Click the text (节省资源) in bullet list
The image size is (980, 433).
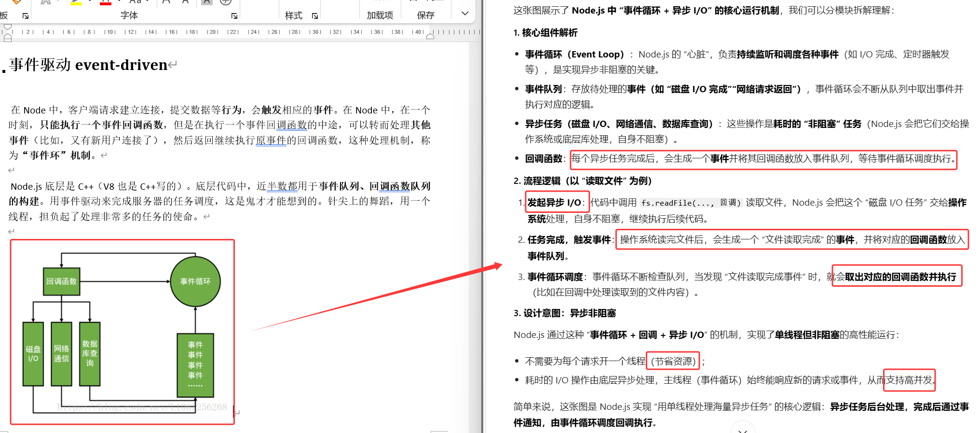(x=673, y=362)
